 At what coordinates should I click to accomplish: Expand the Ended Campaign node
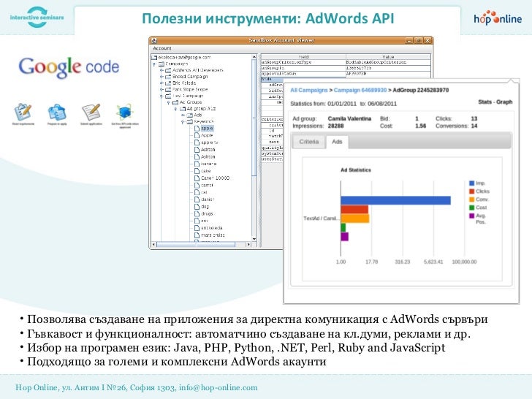click(161, 77)
